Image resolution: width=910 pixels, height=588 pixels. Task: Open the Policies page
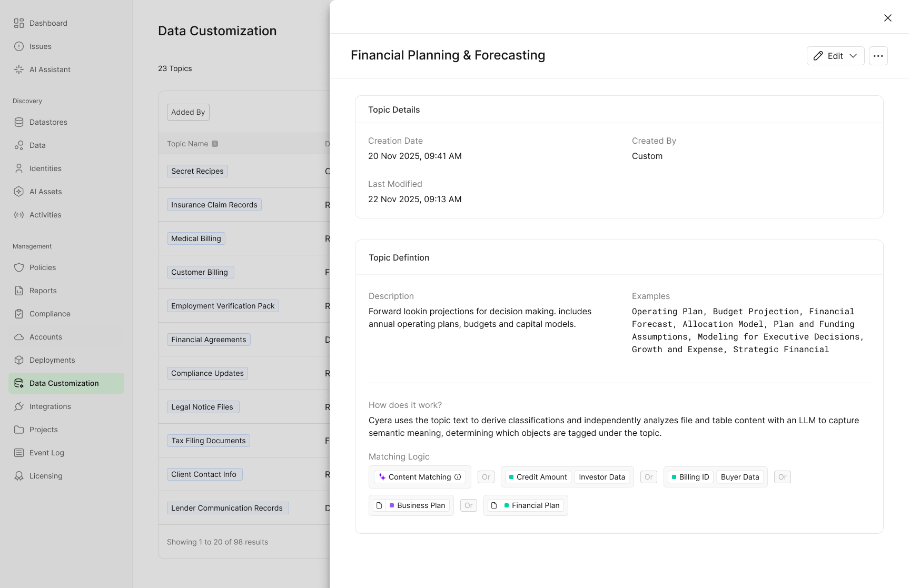click(42, 267)
